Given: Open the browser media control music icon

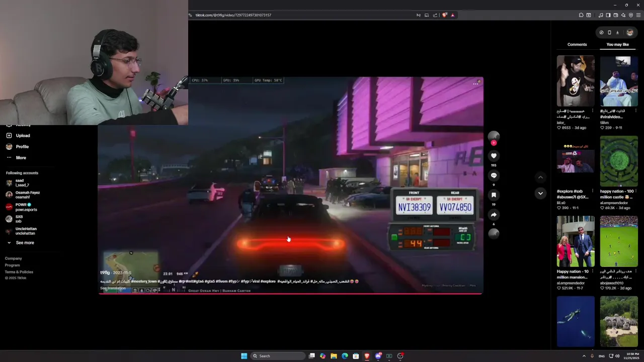Looking at the screenshot, I should (x=601, y=15).
